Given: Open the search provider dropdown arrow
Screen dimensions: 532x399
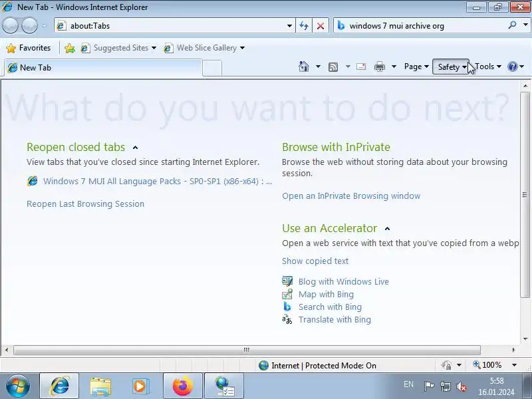Looking at the screenshot, I should tap(525, 25).
